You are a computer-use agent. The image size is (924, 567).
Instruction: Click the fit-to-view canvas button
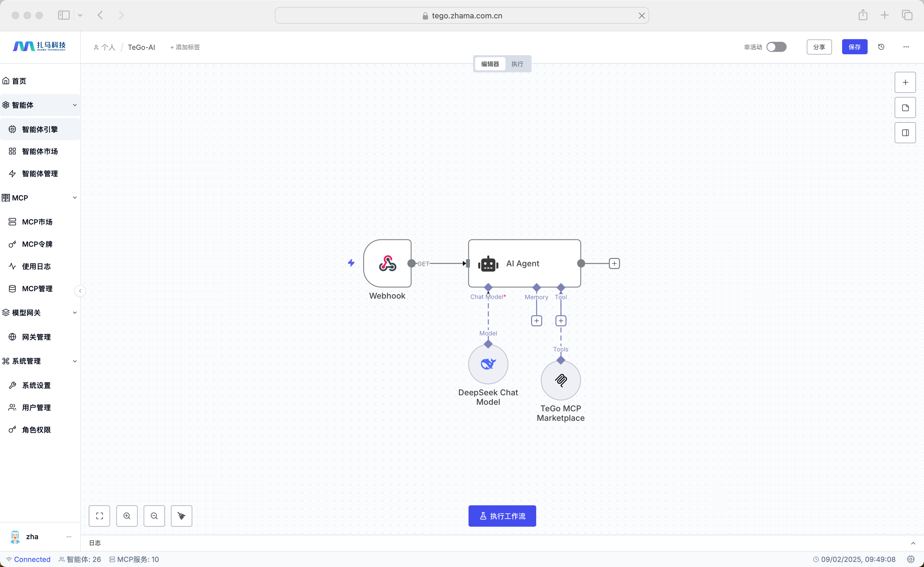click(99, 516)
